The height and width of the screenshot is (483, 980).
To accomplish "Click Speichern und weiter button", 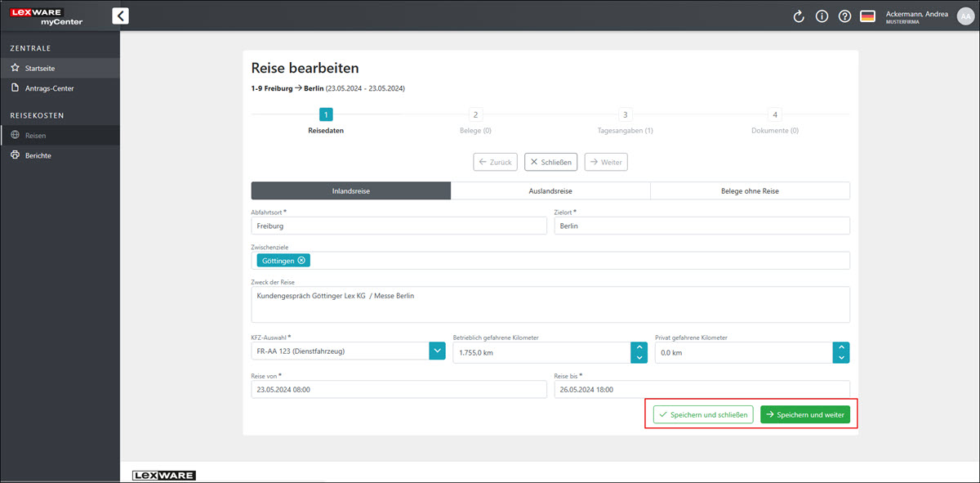I will 804,415.
